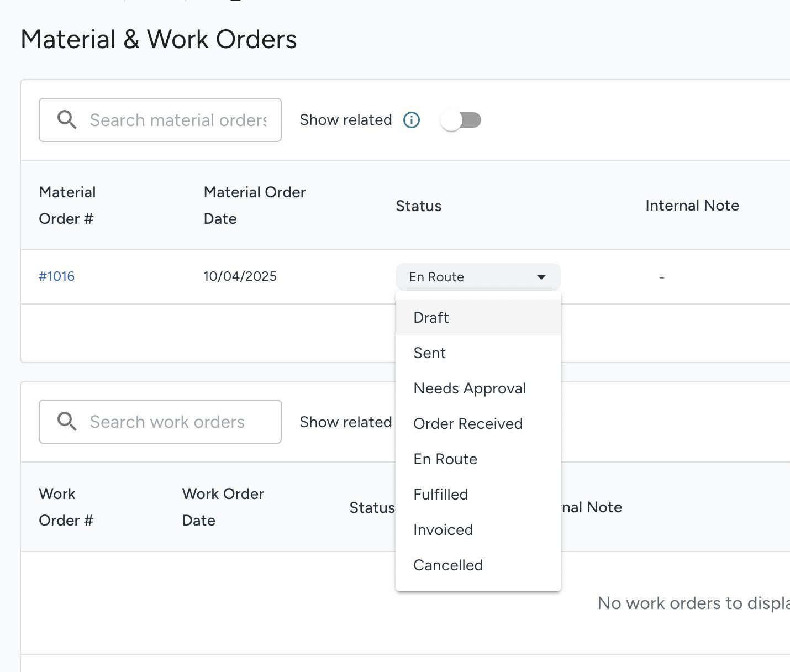
Task: Choose Invoiced from status options
Action: [x=443, y=530]
